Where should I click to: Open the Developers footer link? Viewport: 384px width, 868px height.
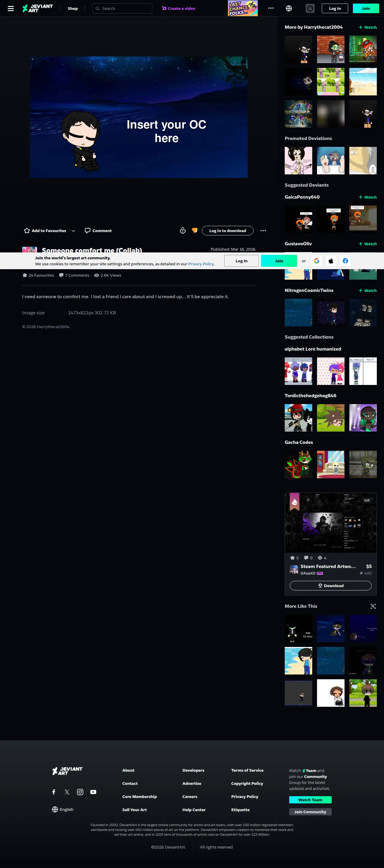(x=193, y=770)
